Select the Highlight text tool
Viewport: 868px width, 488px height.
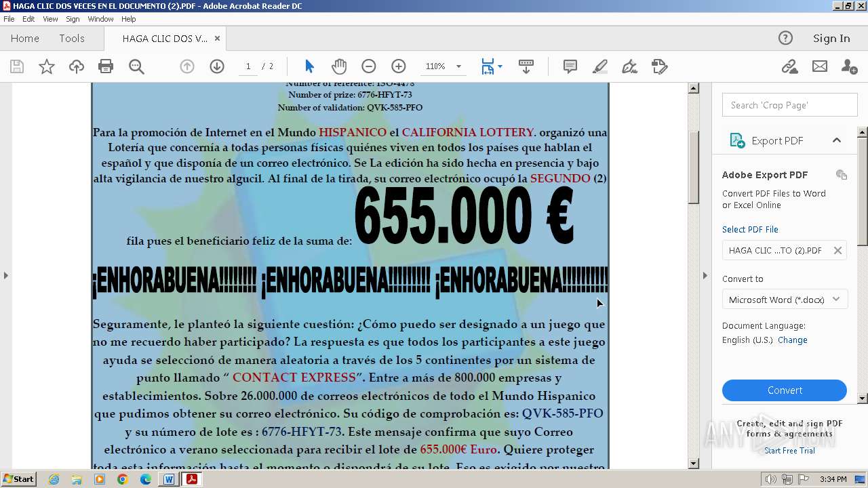click(600, 66)
